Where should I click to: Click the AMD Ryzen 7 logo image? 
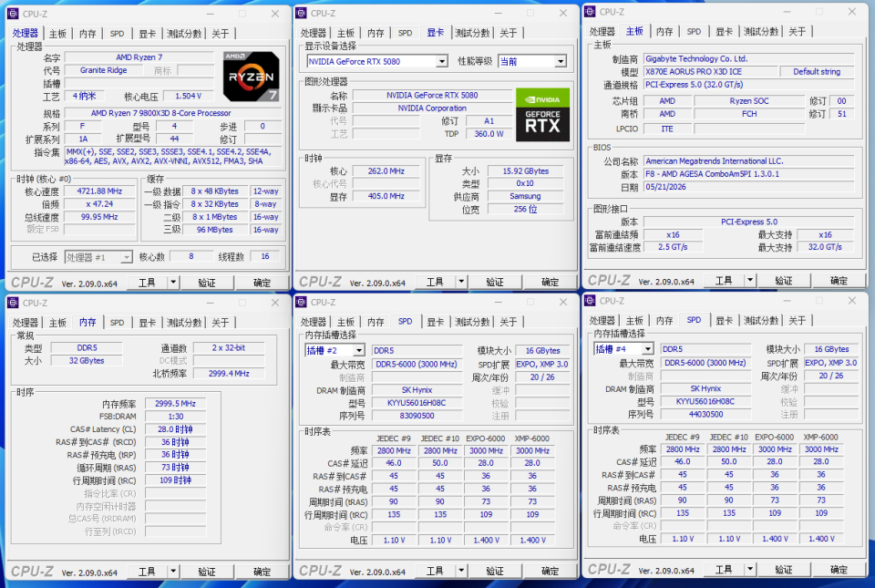click(252, 76)
